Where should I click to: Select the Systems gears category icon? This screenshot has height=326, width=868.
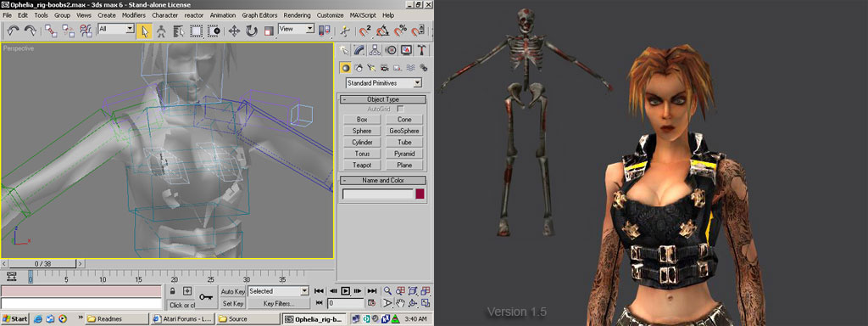coord(424,68)
